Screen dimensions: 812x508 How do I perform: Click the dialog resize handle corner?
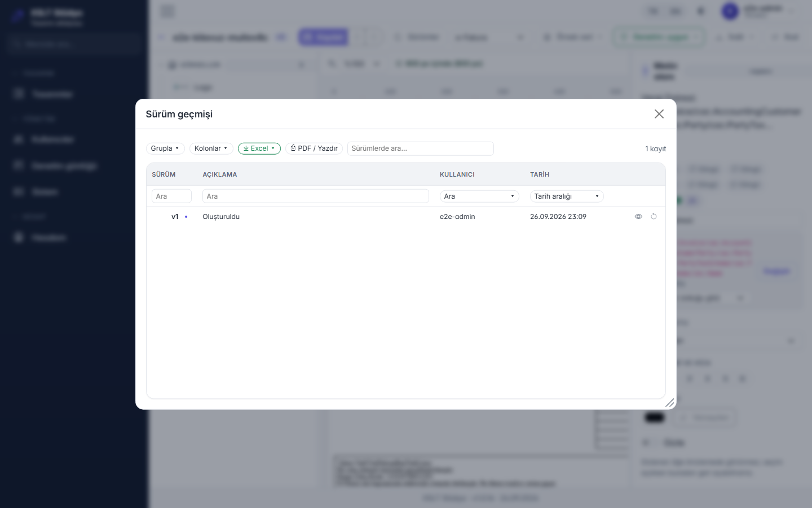(x=669, y=402)
